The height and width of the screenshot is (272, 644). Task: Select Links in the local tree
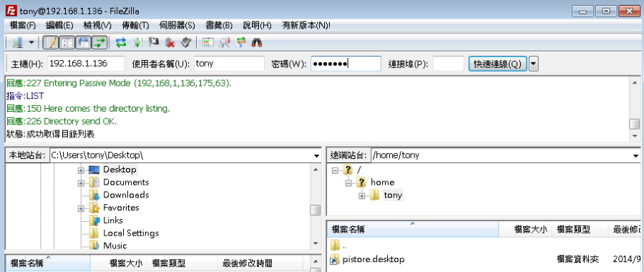112,220
